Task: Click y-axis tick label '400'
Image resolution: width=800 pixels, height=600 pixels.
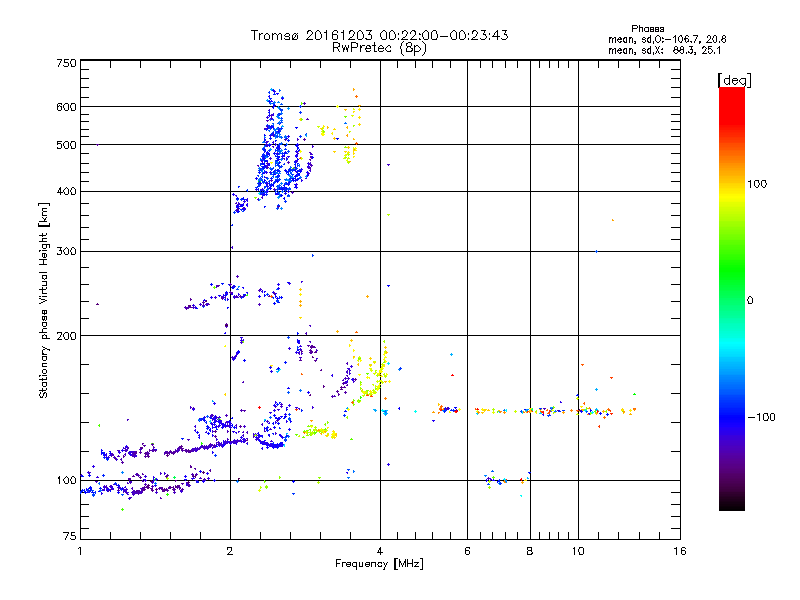Action: point(66,192)
